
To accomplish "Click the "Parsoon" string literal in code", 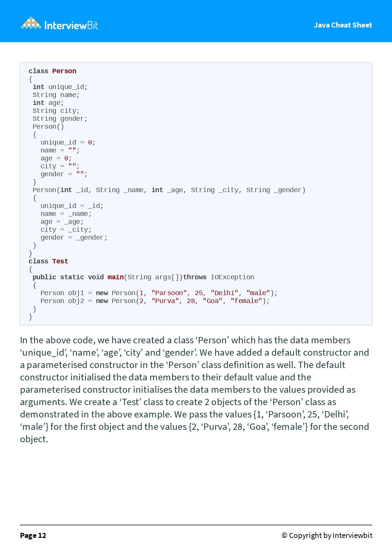I will click(169, 293).
